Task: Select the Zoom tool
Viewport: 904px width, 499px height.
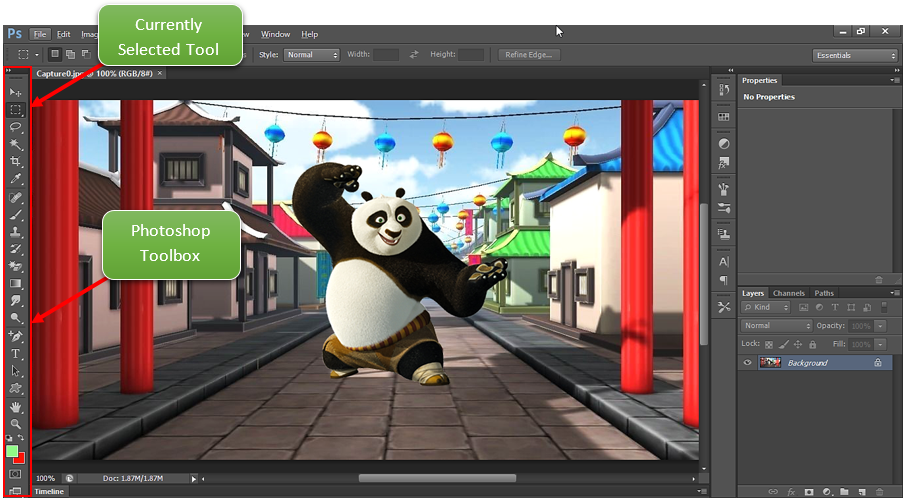Action: (x=16, y=424)
